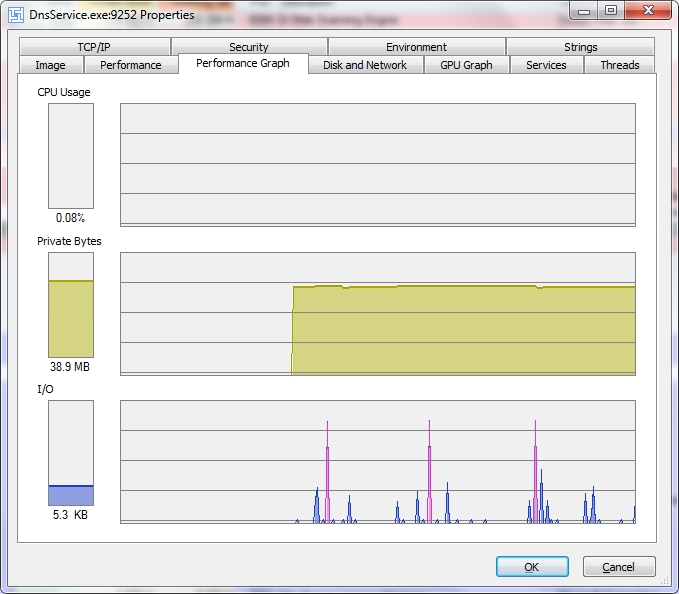Screen dimensions: 679x594
Task: Click the OK button
Action: pos(532,567)
